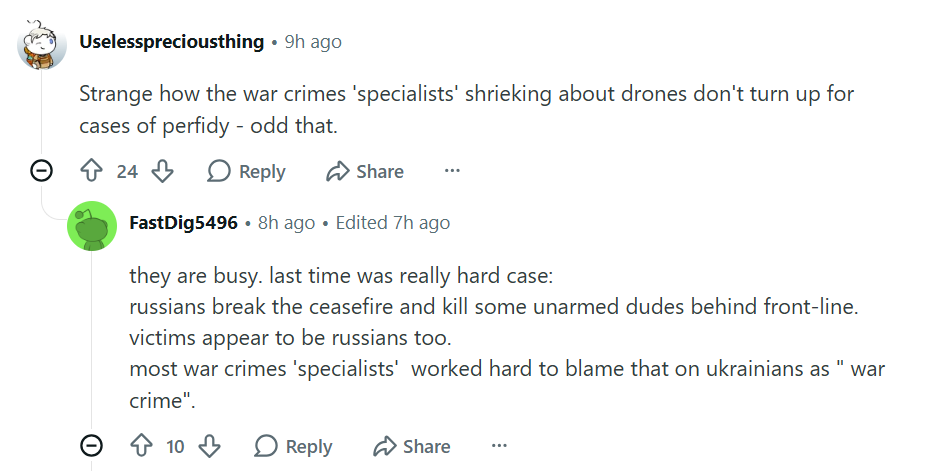Upvote Uselesspreciousthing's comment
946x471 pixels.
pos(93,171)
